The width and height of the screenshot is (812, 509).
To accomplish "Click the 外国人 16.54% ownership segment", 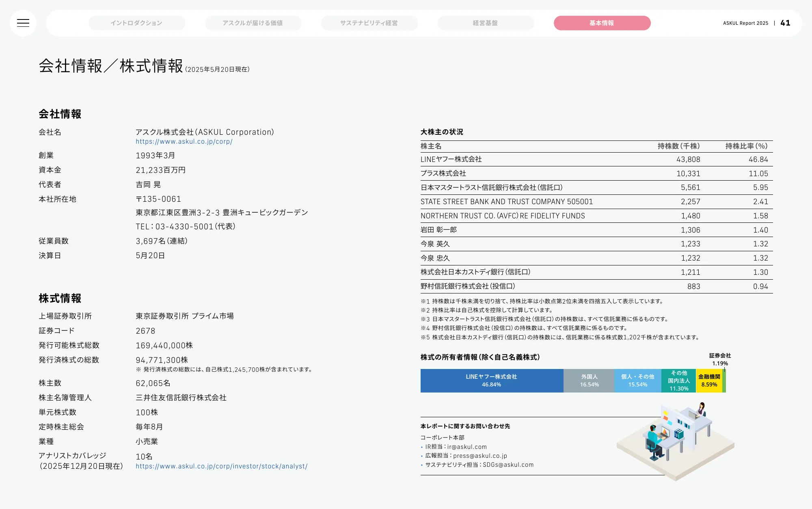I will pyautogui.click(x=589, y=380).
